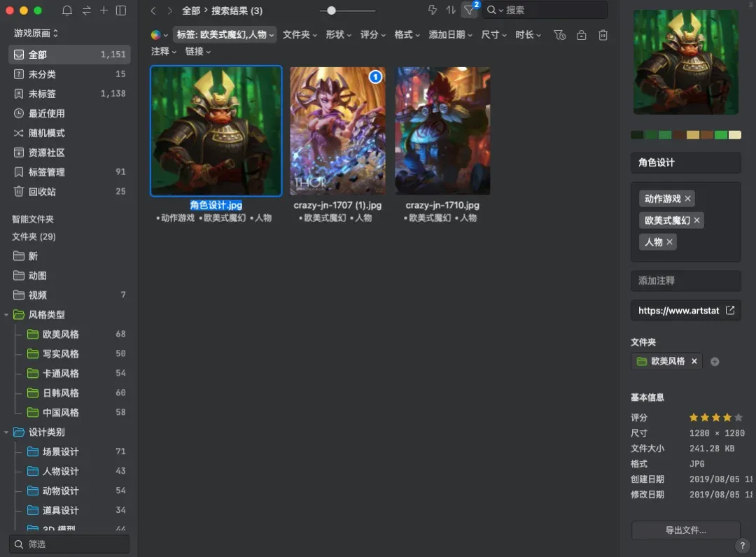The height and width of the screenshot is (557, 756).
Task: Open the color filter wheel dropdown
Action: (159, 35)
